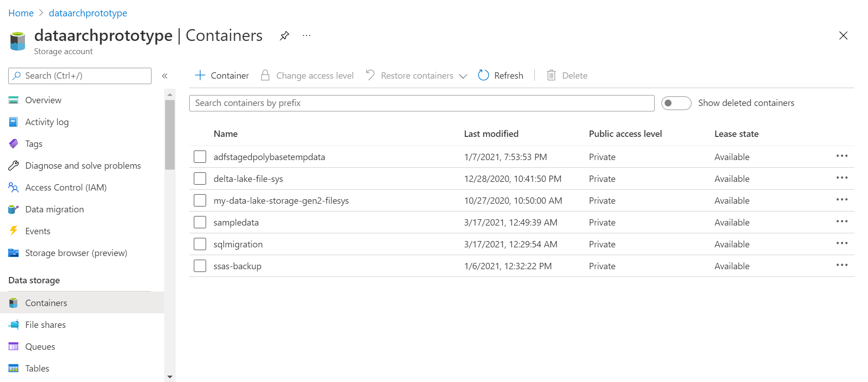Select the adfstagedpolybasetempdata checkbox

pyautogui.click(x=200, y=156)
